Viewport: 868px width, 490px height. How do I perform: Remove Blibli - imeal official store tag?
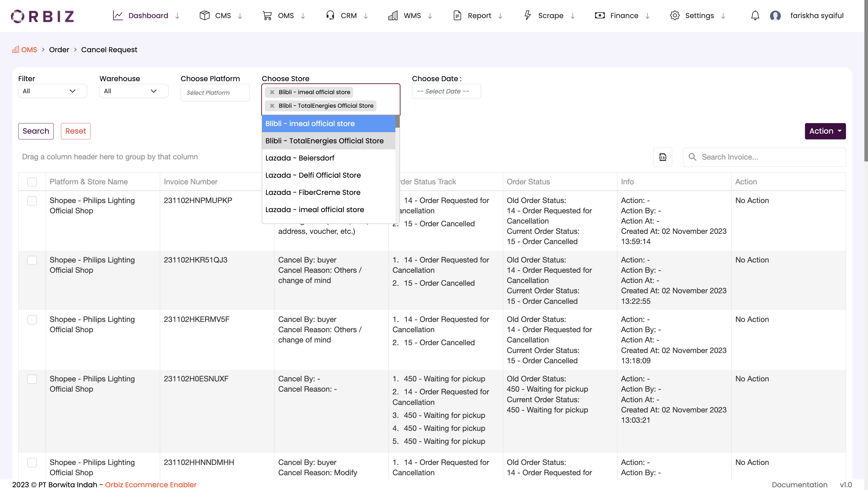pyautogui.click(x=272, y=92)
